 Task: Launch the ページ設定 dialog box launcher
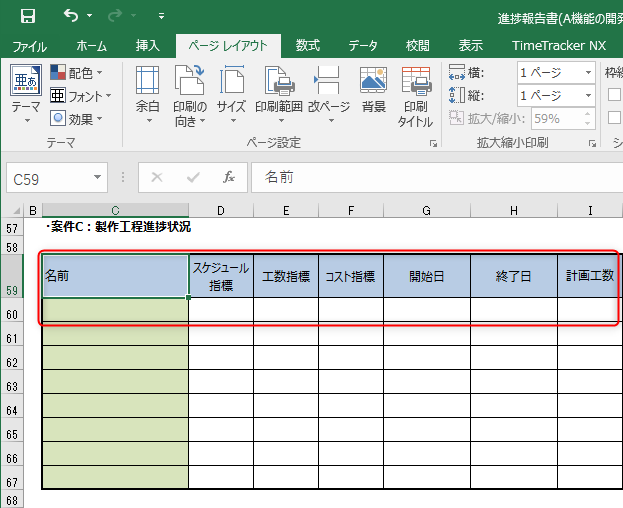[433, 144]
